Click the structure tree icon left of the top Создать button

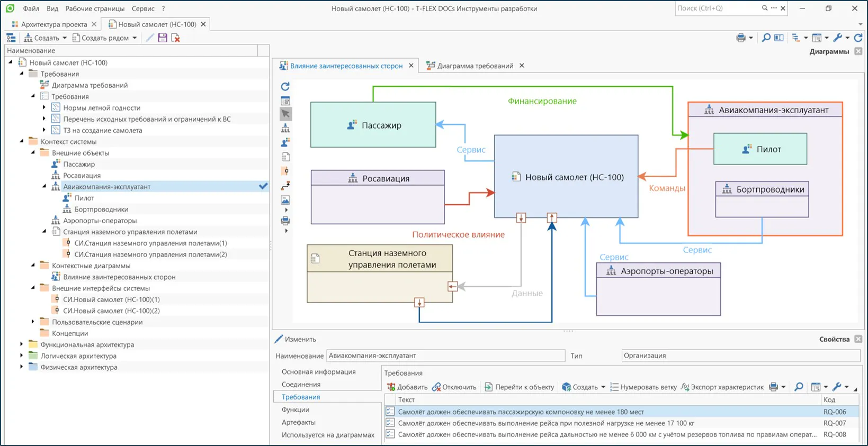point(11,38)
